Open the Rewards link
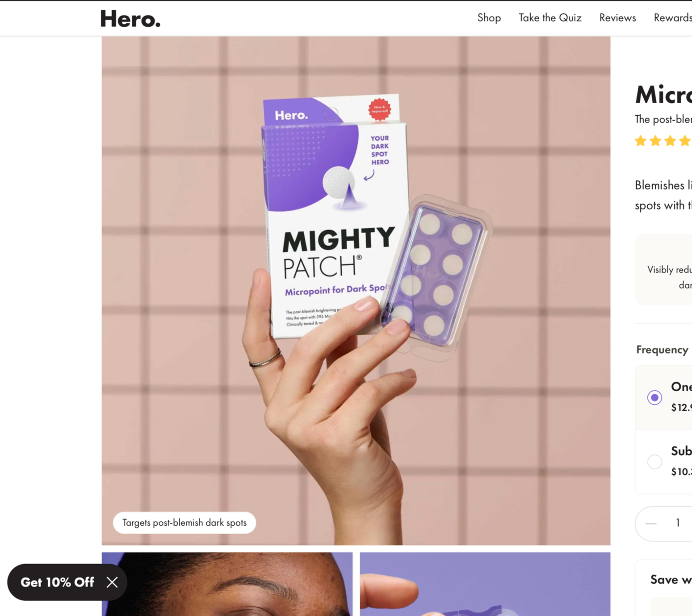 (x=673, y=18)
